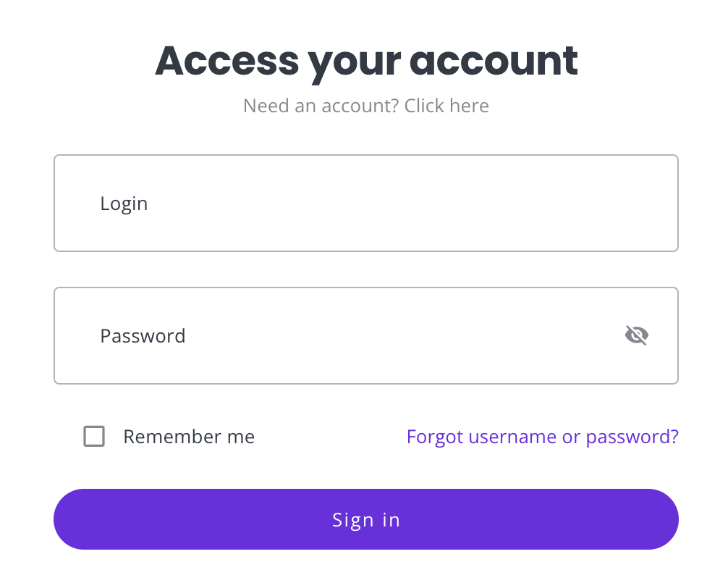Place cursor inside the Password box

pos(366,336)
